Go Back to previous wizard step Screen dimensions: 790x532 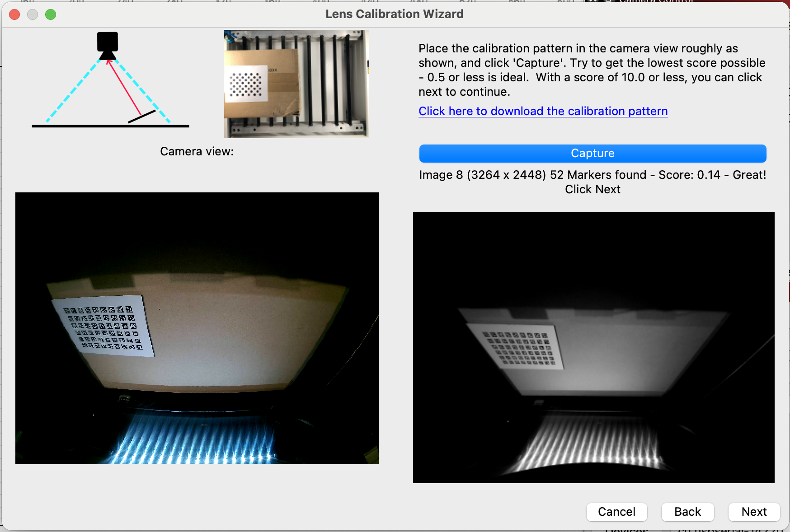(687, 512)
